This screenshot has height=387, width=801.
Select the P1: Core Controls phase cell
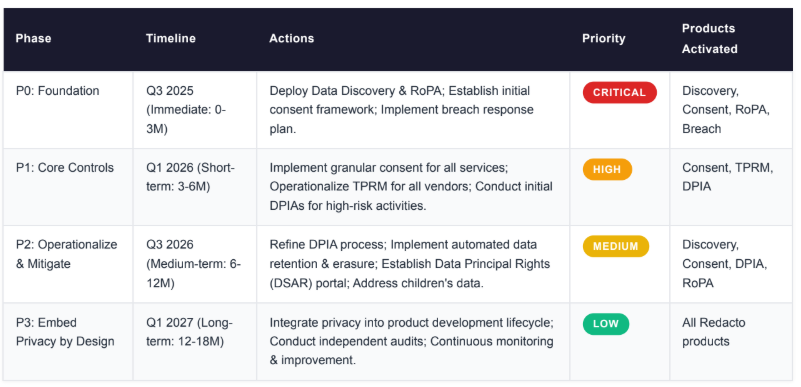click(x=68, y=187)
